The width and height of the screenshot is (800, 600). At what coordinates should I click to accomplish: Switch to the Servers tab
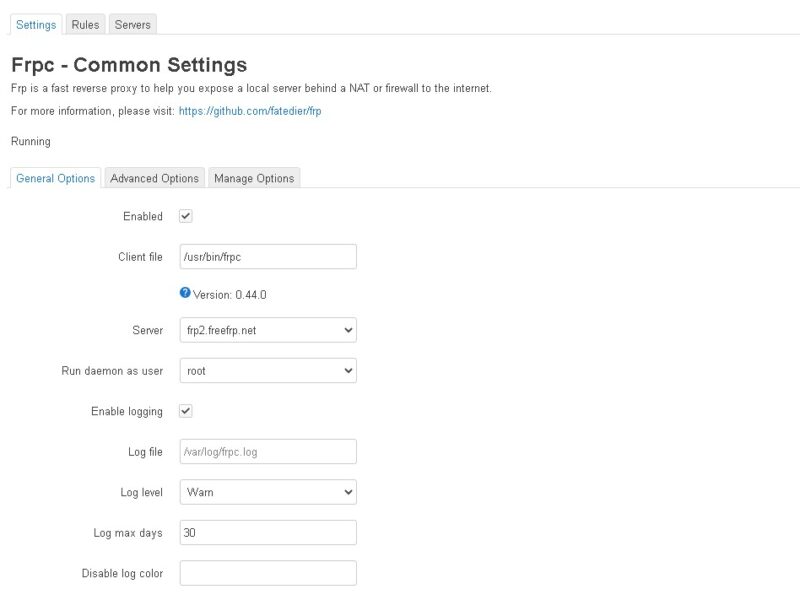click(x=133, y=24)
